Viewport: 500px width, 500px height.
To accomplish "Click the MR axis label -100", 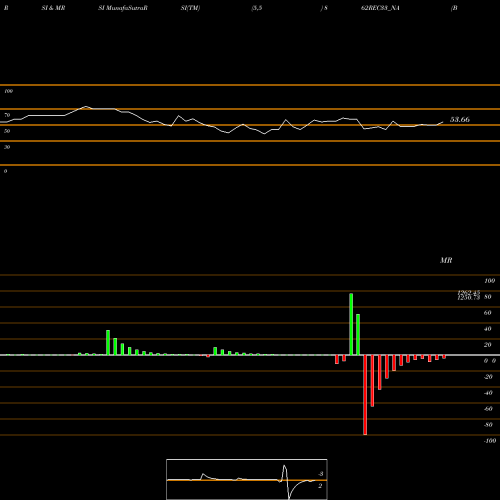I will pos(490,441).
